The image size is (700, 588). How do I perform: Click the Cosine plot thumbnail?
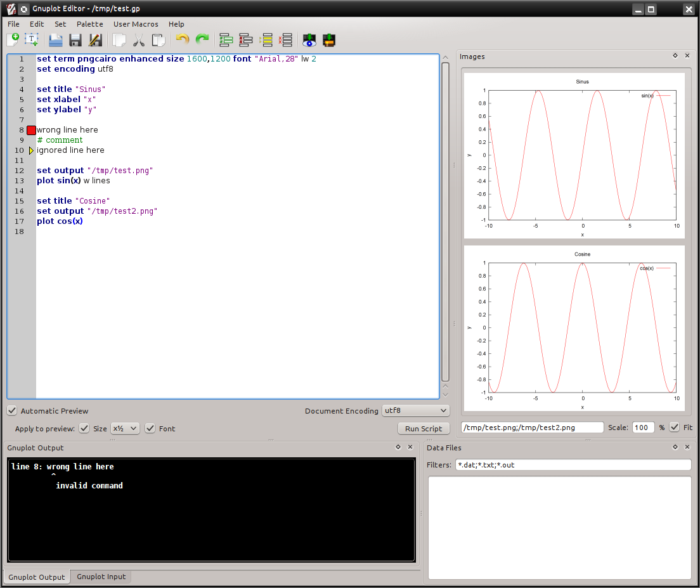574,329
